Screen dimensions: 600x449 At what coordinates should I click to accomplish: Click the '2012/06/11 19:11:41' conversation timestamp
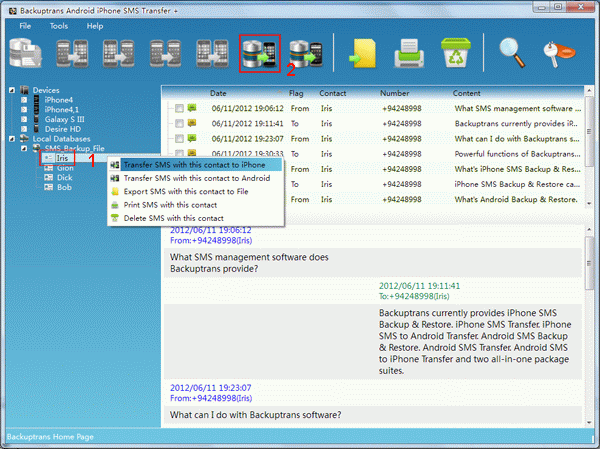tap(419, 286)
